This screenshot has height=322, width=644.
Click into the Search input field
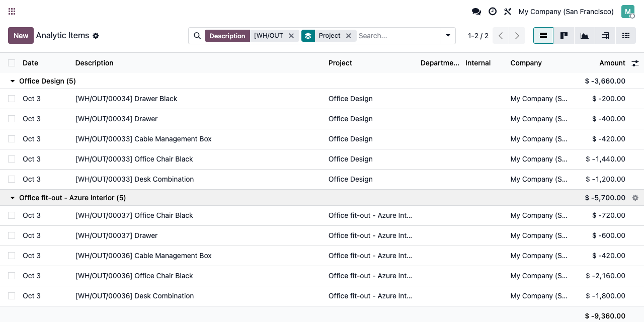pos(397,36)
